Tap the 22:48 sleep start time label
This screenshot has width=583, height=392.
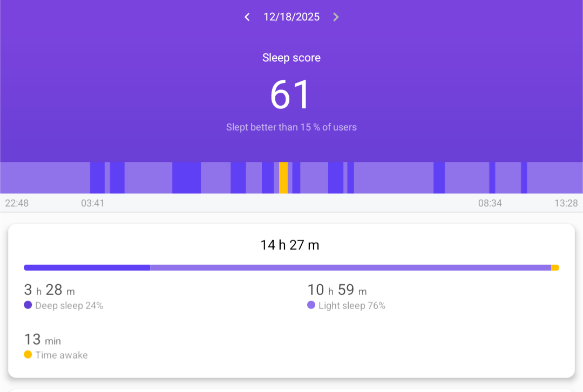coord(17,203)
